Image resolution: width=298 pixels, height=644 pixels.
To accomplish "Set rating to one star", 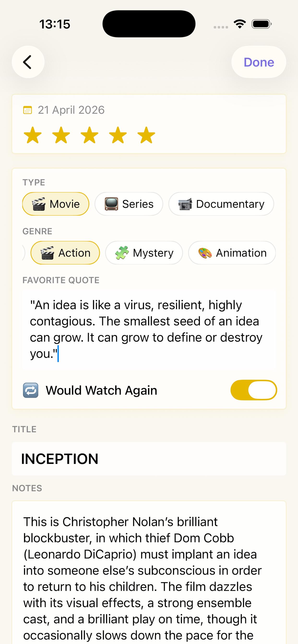I will tap(33, 135).
